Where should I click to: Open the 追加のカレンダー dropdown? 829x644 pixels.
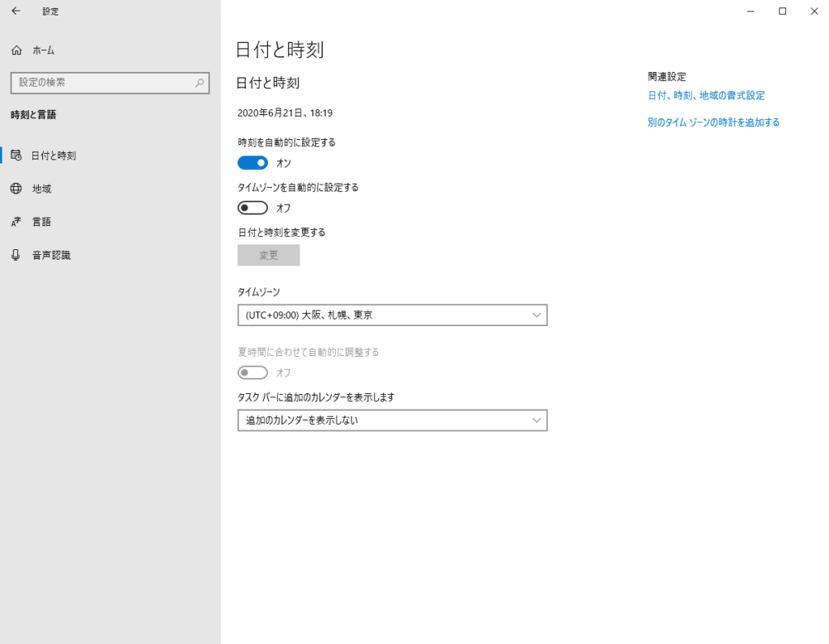(393, 421)
